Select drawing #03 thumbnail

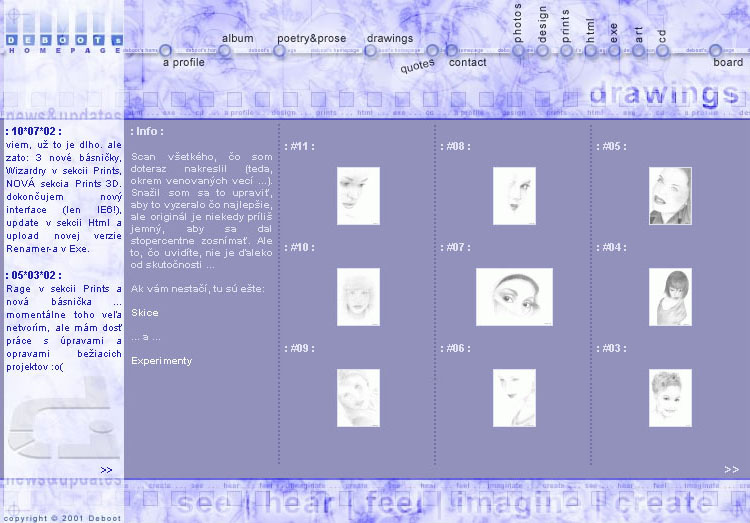tap(670, 398)
